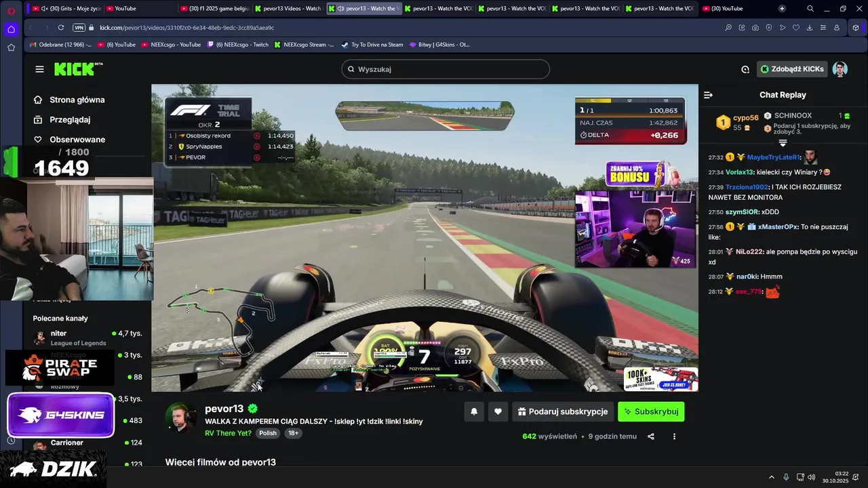Open pevor13 channel avatar
The height and width of the screenshot is (488, 868).
point(181,417)
